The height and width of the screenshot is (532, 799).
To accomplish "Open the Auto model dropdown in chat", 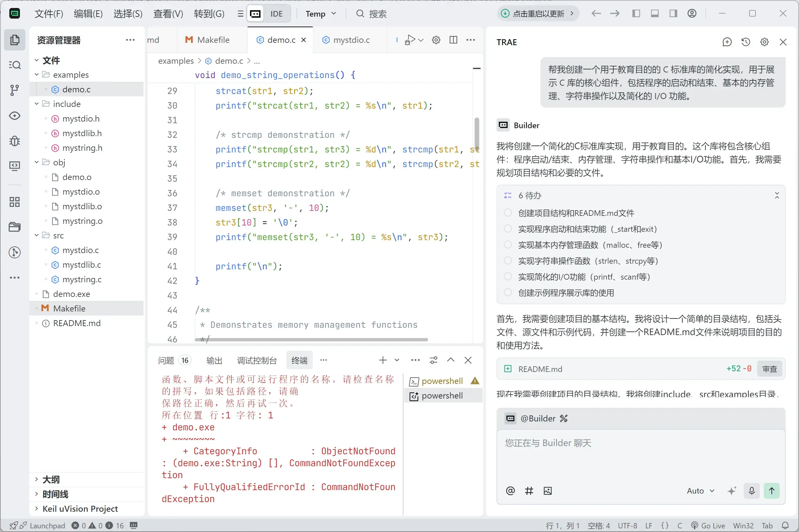I will (700, 491).
